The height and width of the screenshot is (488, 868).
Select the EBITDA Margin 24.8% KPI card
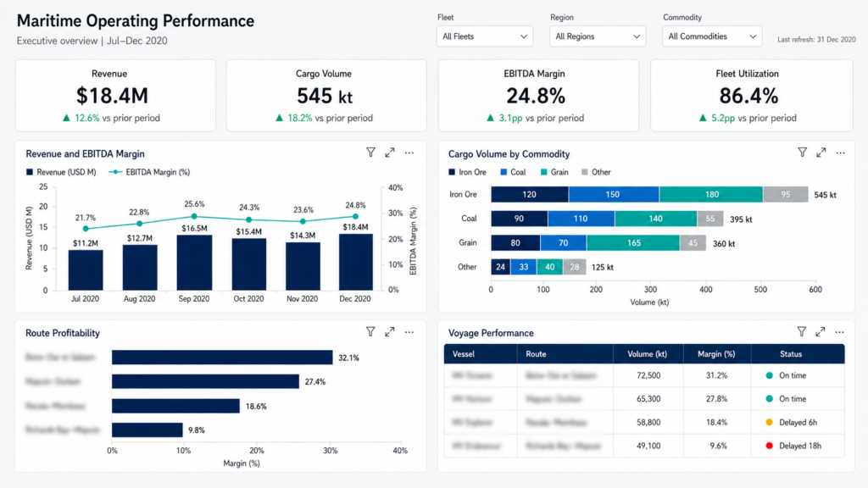pyautogui.click(x=538, y=96)
